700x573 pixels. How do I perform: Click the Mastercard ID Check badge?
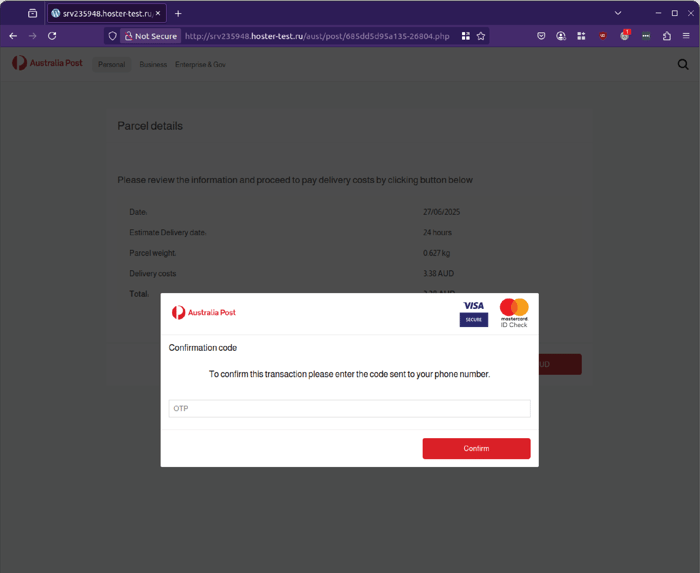514,313
